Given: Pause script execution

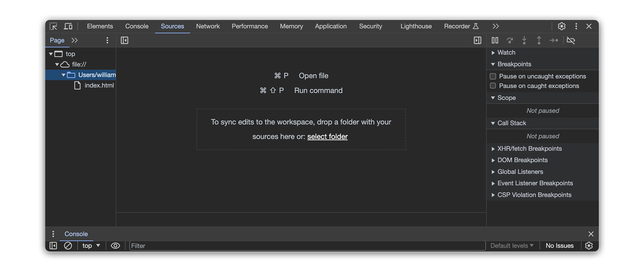Looking at the screenshot, I should click(x=495, y=40).
